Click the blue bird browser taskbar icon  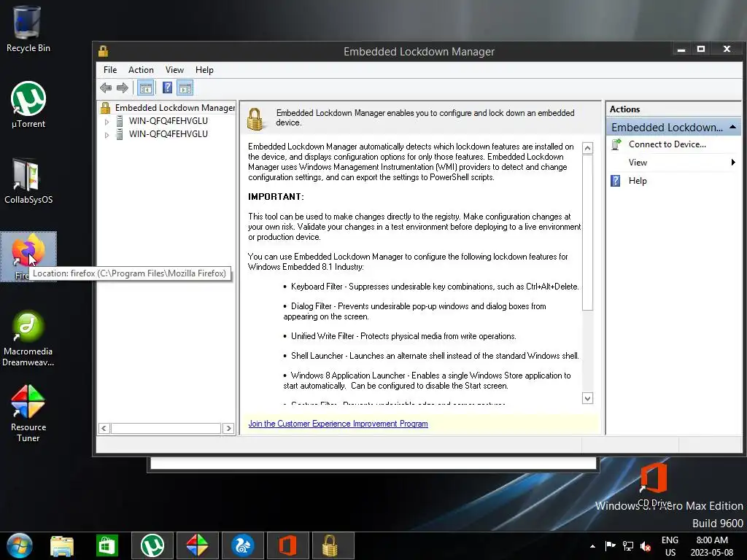(x=242, y=545)
